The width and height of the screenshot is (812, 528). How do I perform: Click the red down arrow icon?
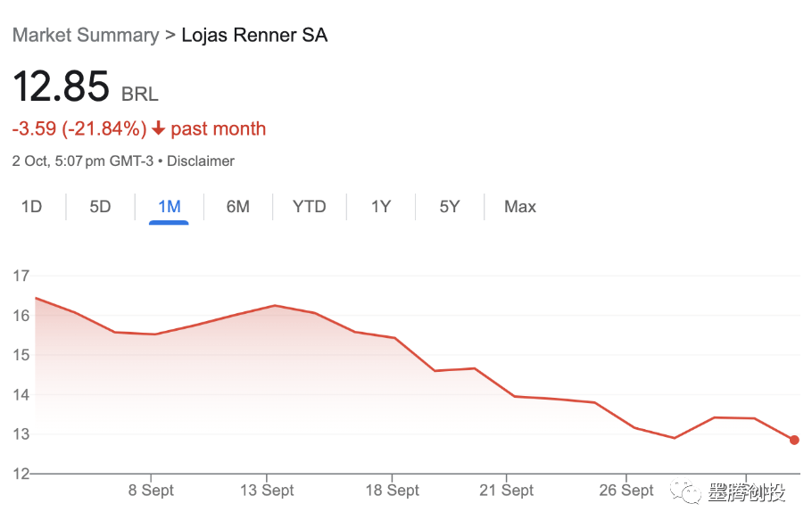(159, 129)
